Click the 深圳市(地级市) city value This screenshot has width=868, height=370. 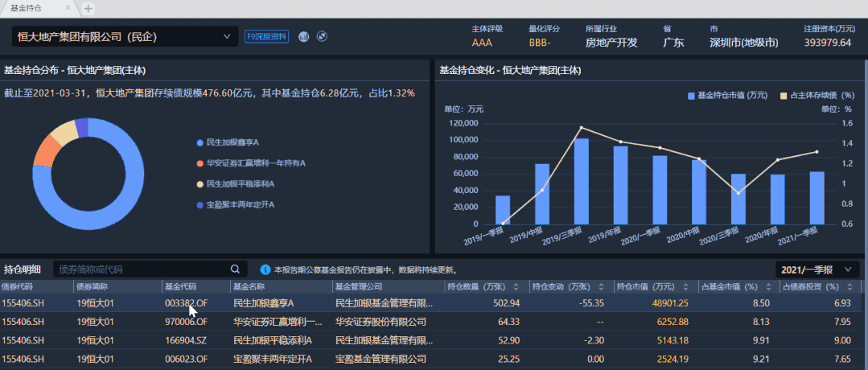[x=743, y=43]
